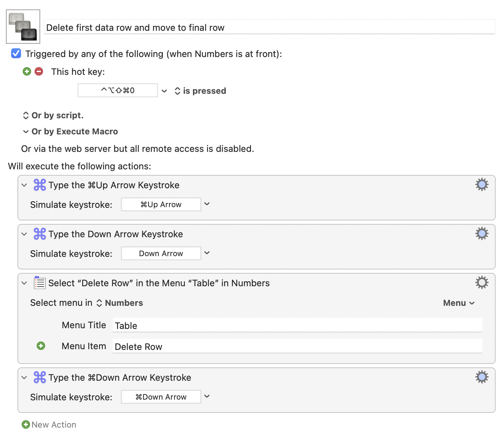Viewport: 504px width, 429px height.
Task: Open keystroke dropdown beside ⌘Up Arrow field
Action: (x=207, y=204)
